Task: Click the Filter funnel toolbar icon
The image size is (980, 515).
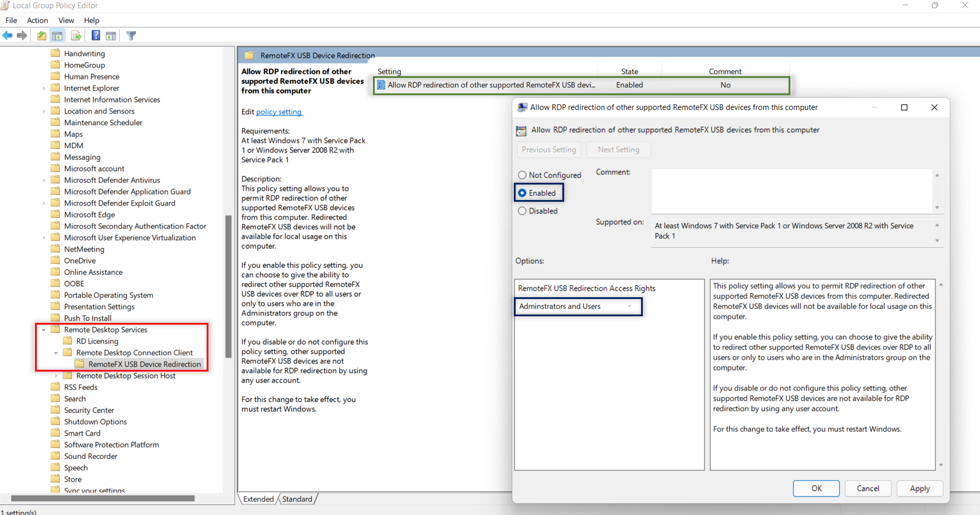Action: [131, 36]
